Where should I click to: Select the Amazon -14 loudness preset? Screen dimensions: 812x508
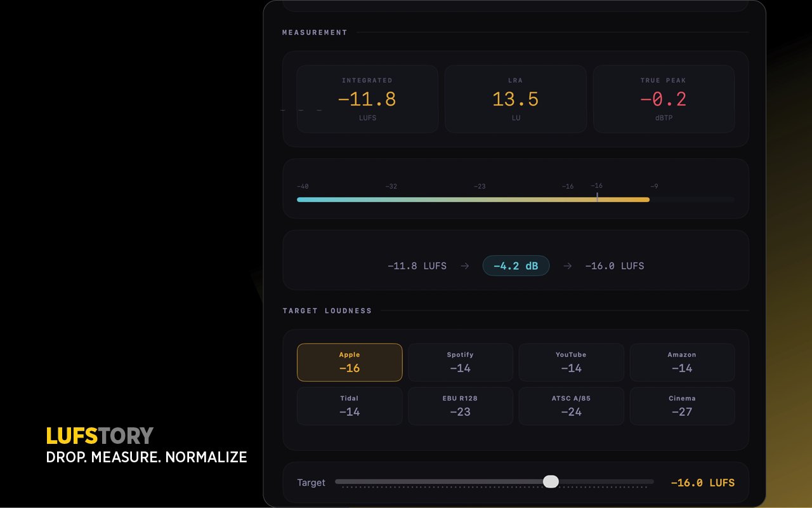[681, 362]
